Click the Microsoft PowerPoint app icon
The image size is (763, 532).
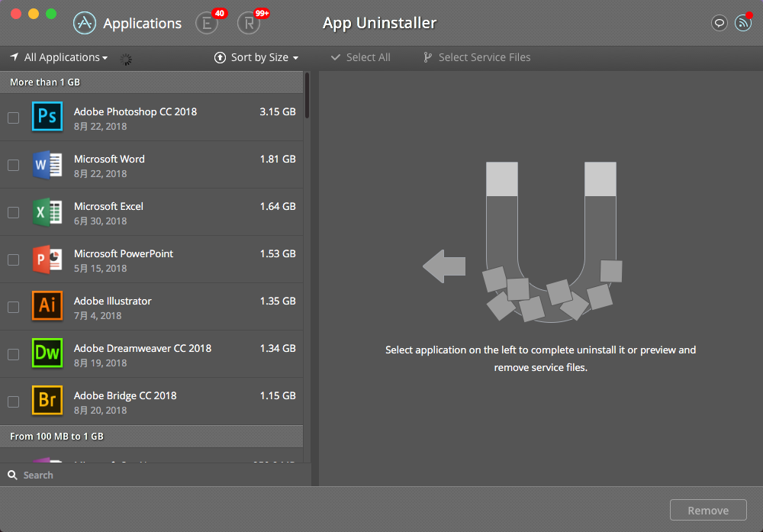coord(47,259)
